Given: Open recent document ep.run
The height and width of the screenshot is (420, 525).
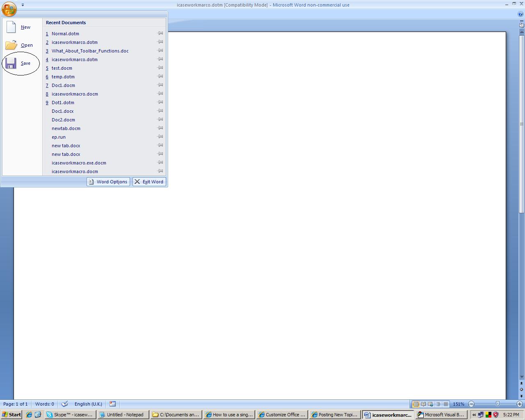Looking at the screenshot, I should click(x=105, y=137).
